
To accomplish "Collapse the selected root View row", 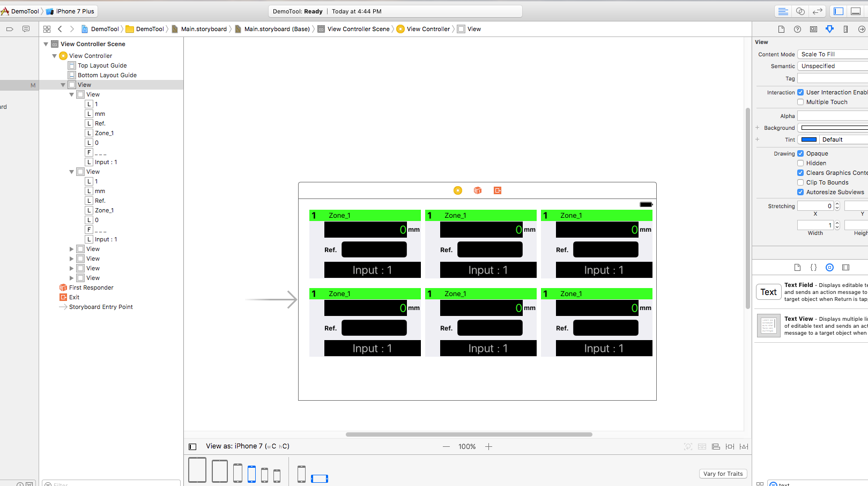I will (63, 85).
